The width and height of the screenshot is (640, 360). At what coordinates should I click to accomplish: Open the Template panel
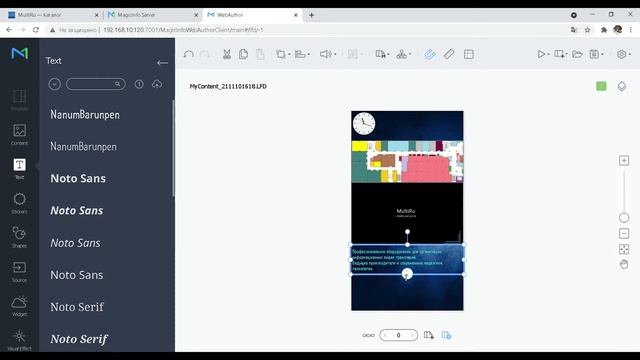pos(19,100)
